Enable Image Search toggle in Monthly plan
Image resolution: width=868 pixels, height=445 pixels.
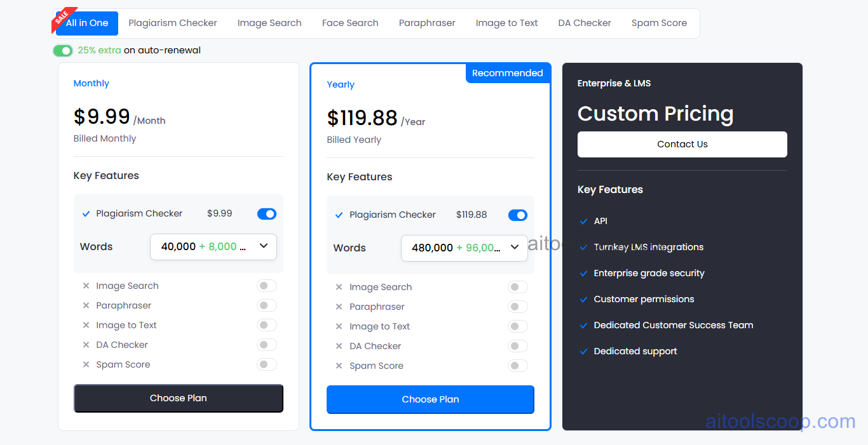tap(267, 286)
